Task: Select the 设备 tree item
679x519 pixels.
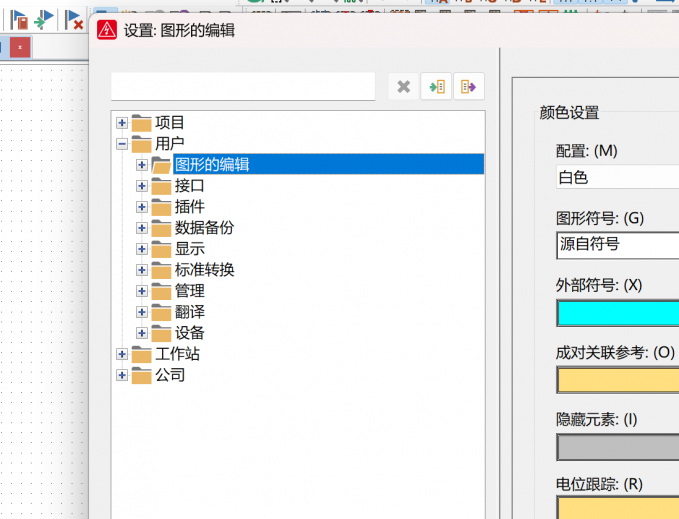Action: (190, 333)
